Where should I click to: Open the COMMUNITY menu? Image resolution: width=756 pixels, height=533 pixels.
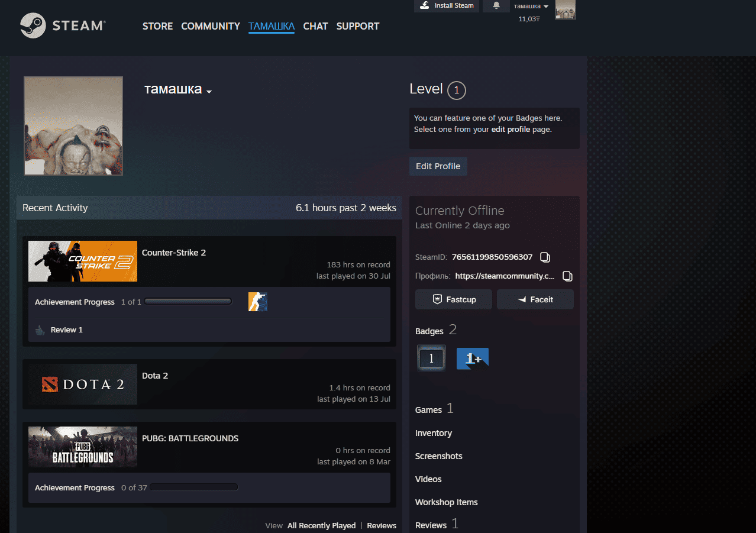(x=211, y=26)
